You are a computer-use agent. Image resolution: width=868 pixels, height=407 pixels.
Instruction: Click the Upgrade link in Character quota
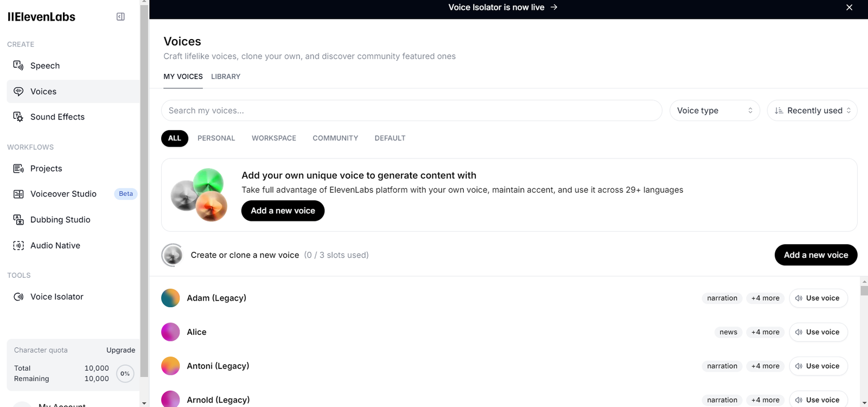pyautogui.click(x=120, y=351)
